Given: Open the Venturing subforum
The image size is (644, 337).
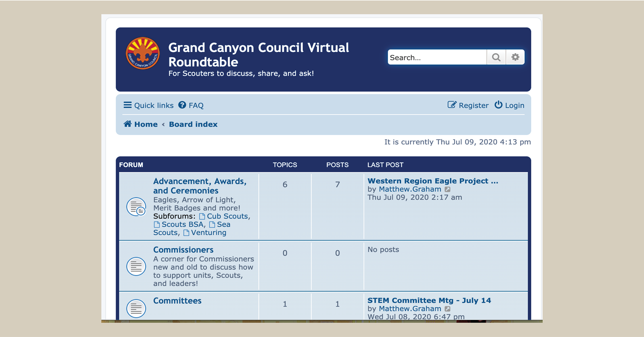Looking at the screenshot, I should (x=208, y=233).
